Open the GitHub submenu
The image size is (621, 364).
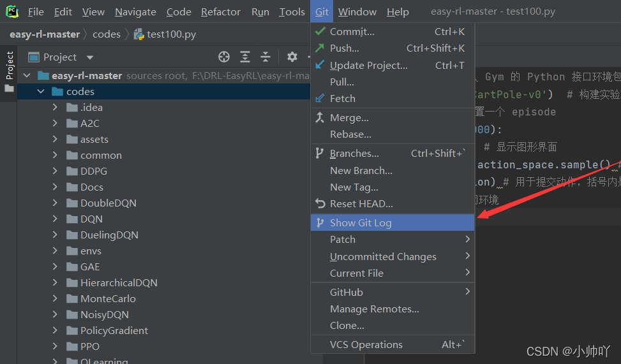point(393,292)
